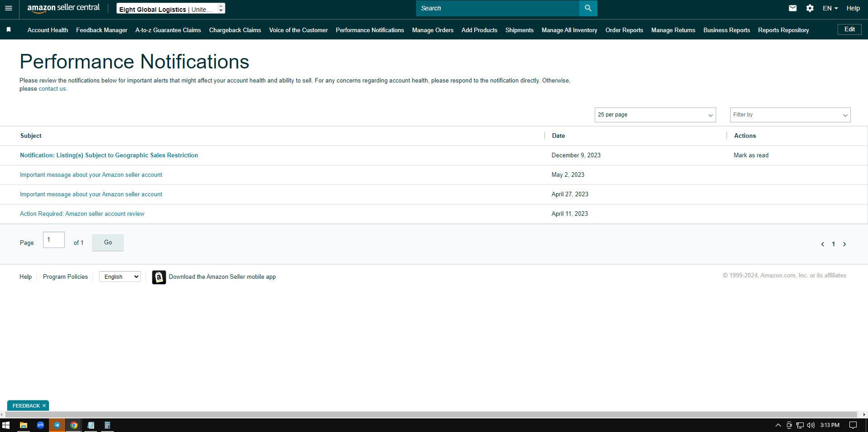The image size is (868, 432).
Task: Open the English footer language selector
Action: pos(120,277)
